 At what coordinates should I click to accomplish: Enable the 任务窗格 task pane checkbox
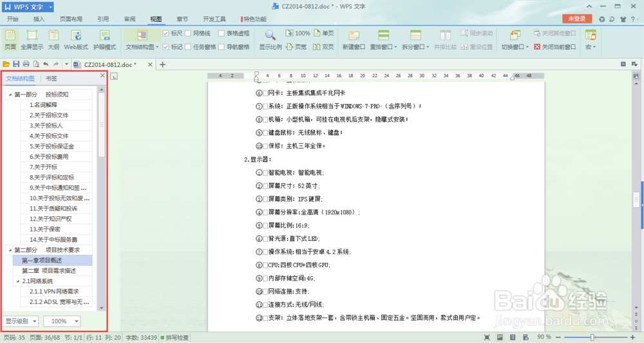(x=188, y=47)
